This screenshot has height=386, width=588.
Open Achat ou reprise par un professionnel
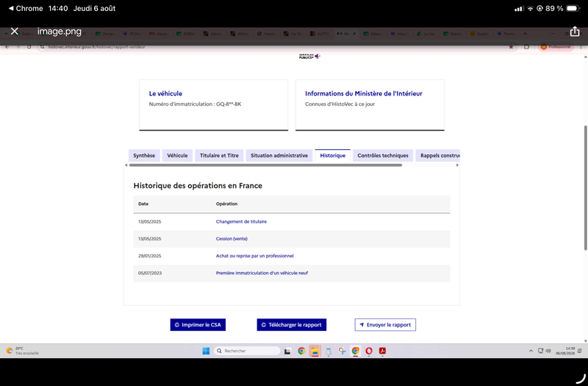coord(254,256)
